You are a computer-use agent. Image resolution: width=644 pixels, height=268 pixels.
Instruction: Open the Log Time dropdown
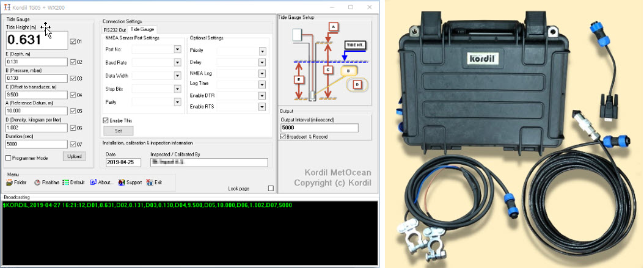click(x=263, y=84)
